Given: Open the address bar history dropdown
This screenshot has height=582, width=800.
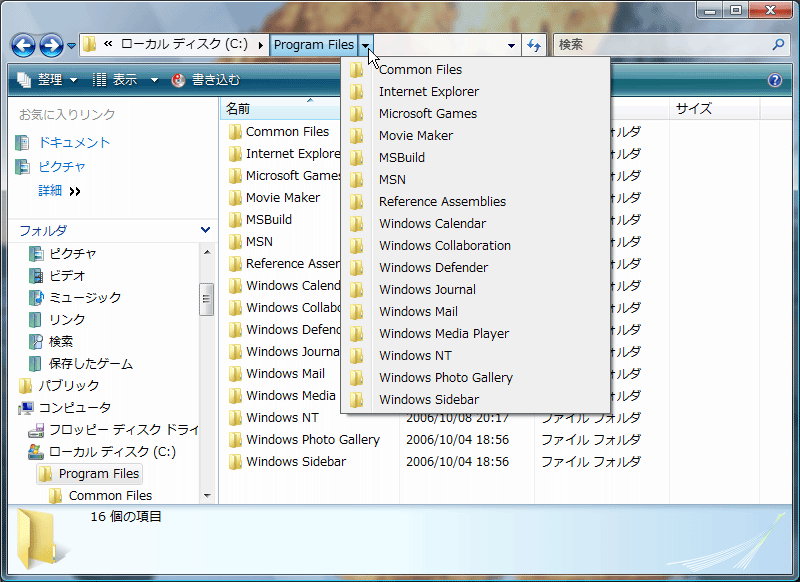Looking at the screenshot, I should tap(511, 45).
